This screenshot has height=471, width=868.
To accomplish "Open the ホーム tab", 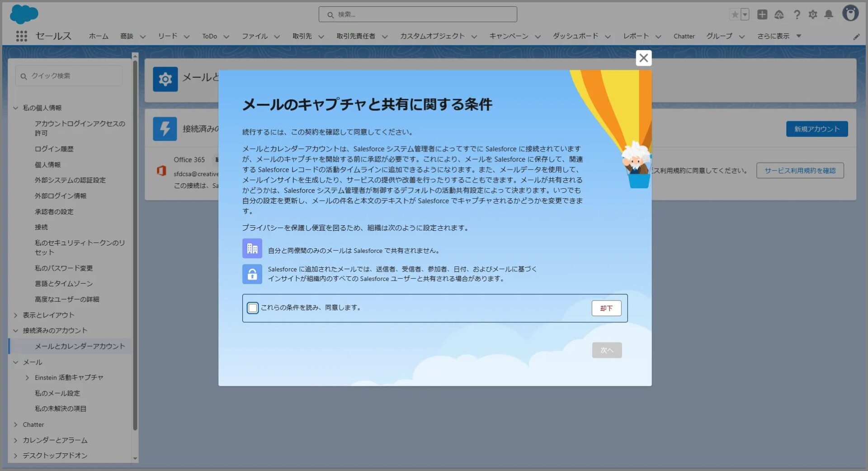I will coord(99,36).
